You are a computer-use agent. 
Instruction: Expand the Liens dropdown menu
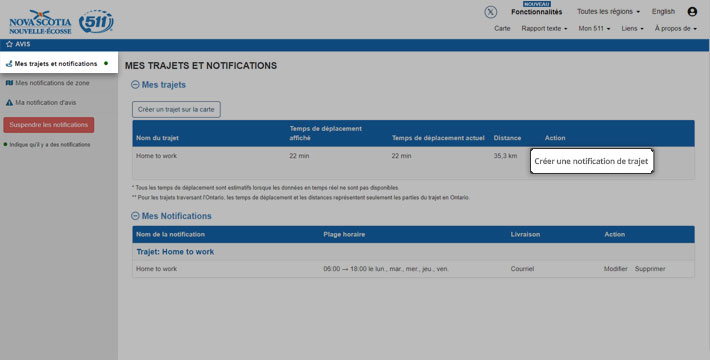[632, 29]
